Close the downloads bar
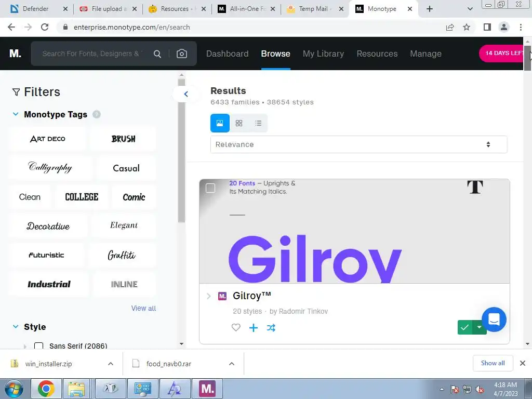The width and height of the screenshot is (532, 399). tap(523, 363)
